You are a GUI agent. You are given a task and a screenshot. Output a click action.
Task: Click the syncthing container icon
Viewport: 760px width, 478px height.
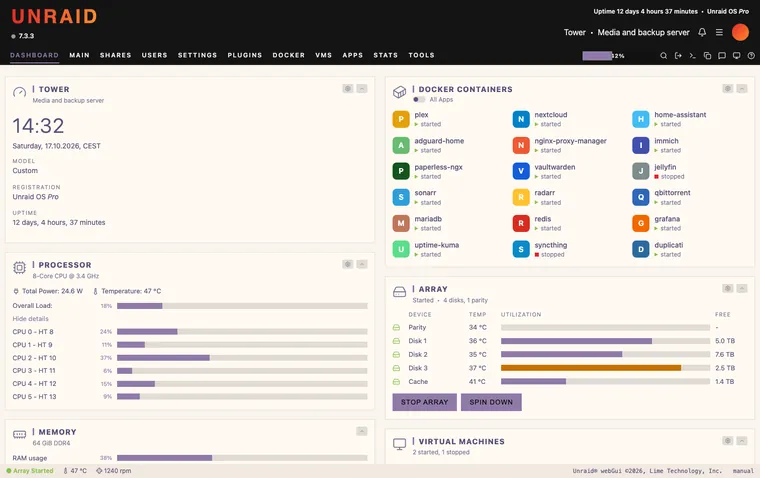[521, 249]
